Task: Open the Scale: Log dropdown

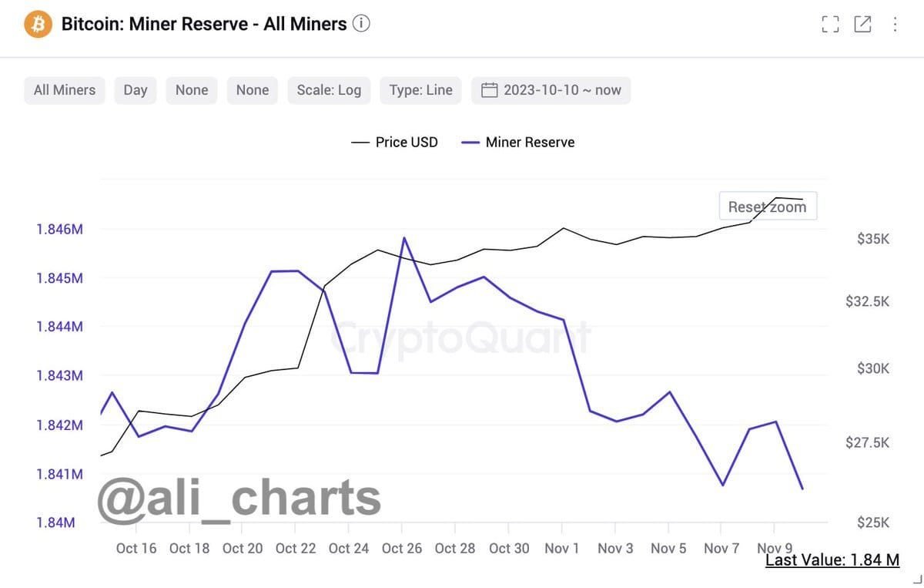Action: coord(329,90)
